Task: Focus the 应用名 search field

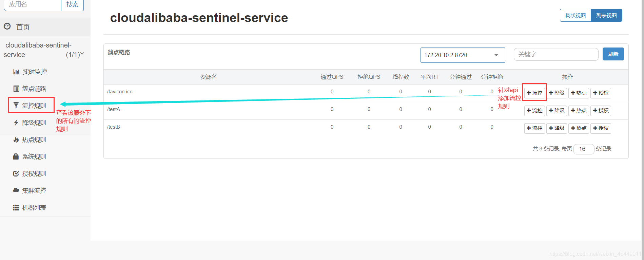Action: 33,5
